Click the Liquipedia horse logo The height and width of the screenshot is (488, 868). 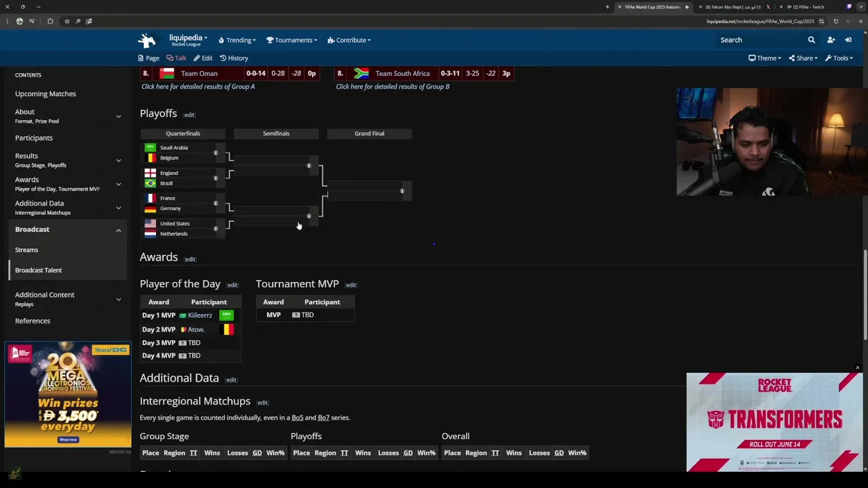(147, 40)
